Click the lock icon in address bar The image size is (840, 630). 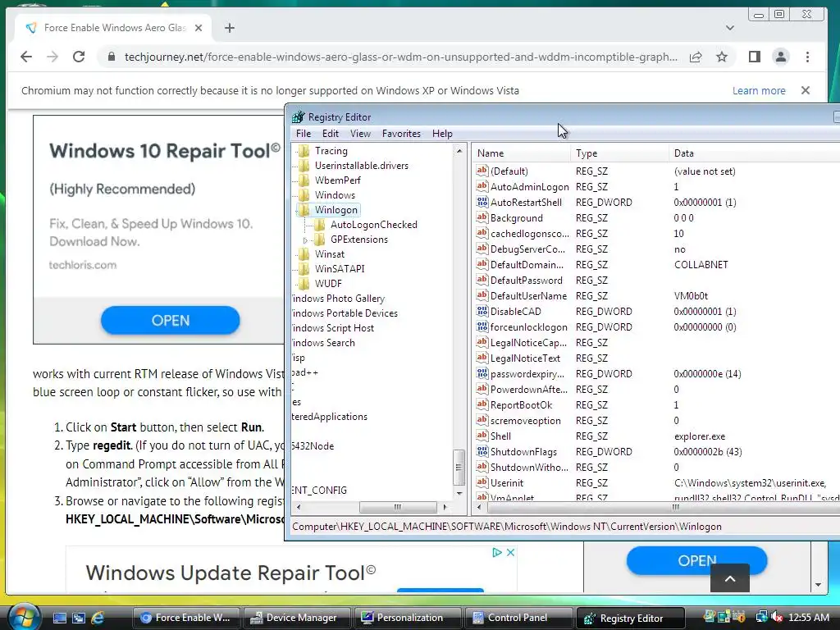coord(111,57)
